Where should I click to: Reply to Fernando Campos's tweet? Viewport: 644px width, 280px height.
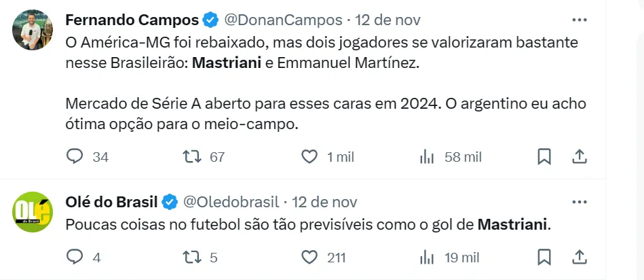click(75, 157)
